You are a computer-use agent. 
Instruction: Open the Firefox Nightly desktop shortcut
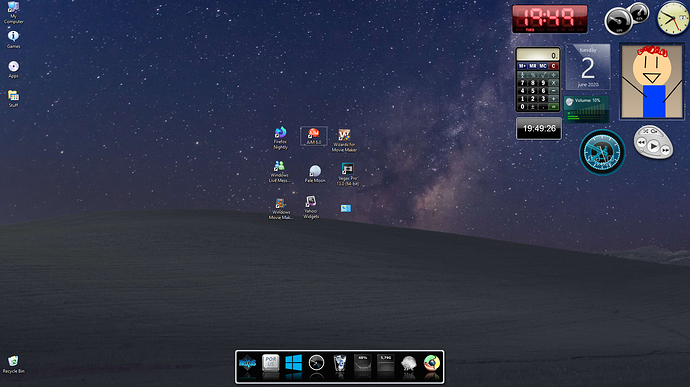point(280,138)
